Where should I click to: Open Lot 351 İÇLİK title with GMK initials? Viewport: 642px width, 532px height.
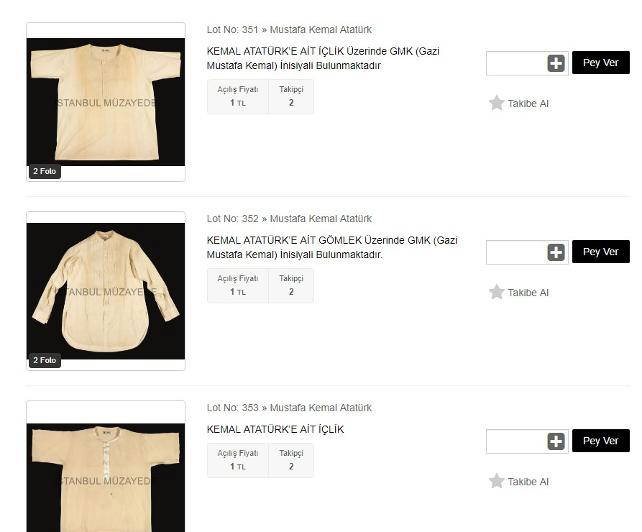tap(323, 58)
